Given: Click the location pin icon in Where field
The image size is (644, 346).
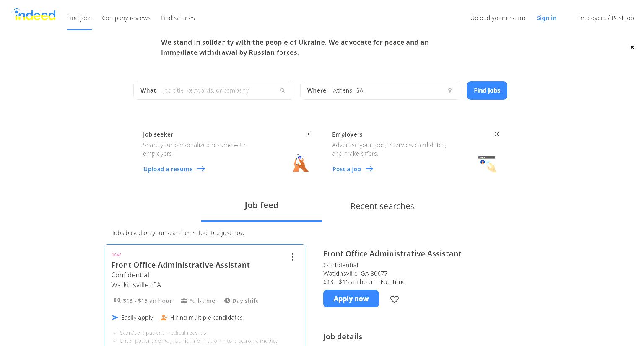Looking at the screenshot, I should [450, 90].
